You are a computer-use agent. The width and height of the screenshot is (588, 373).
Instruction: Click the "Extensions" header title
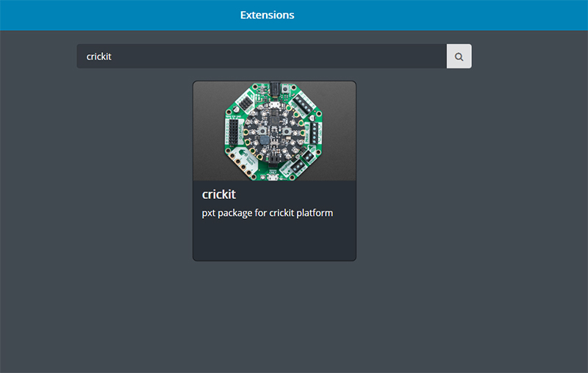click(x=267, y=15)
